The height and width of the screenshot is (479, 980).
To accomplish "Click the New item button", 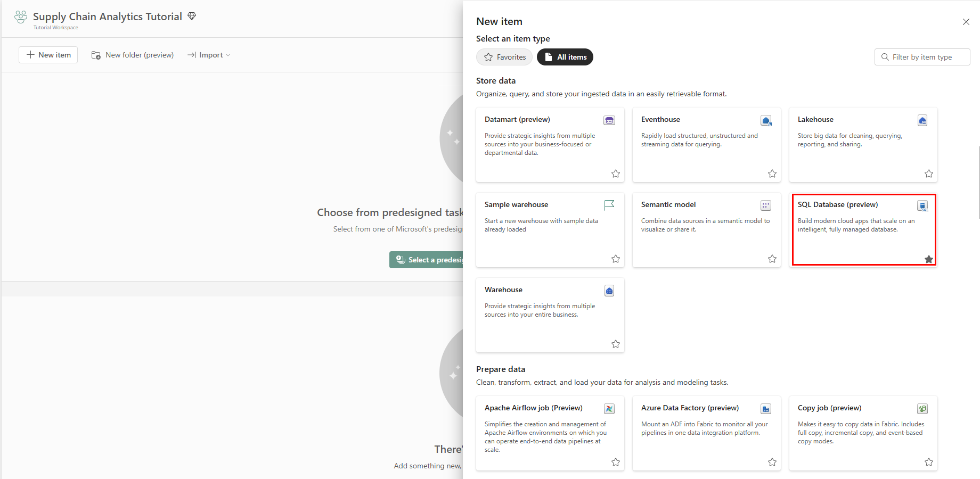I will tap(48, 55).
